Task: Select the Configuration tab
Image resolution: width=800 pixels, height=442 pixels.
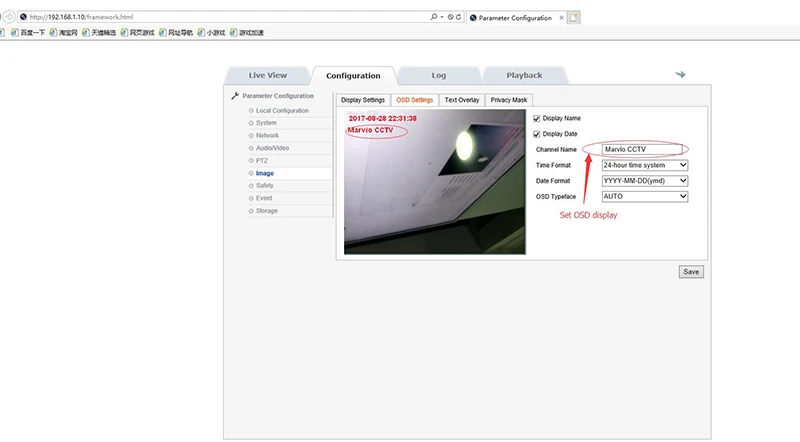Action: click(x=353, y=76)
